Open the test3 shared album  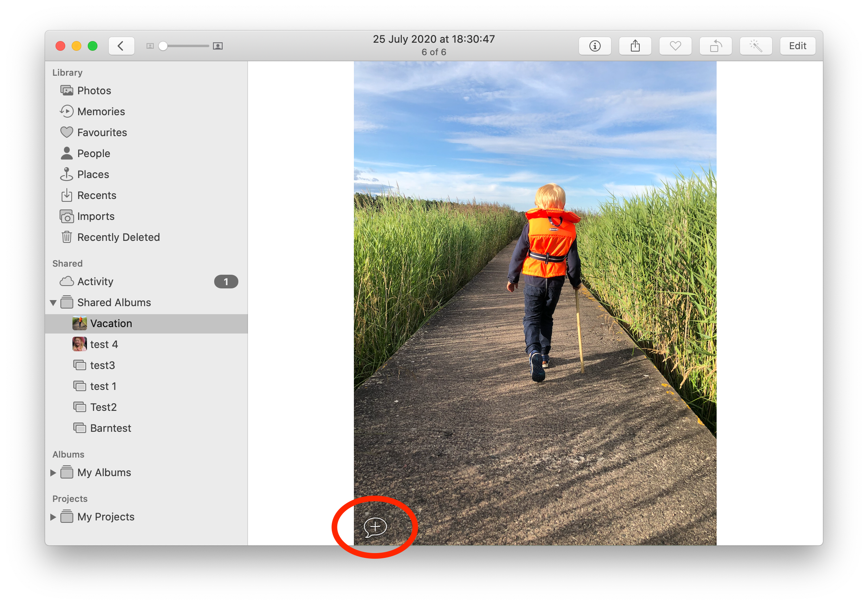pos(146,365)
